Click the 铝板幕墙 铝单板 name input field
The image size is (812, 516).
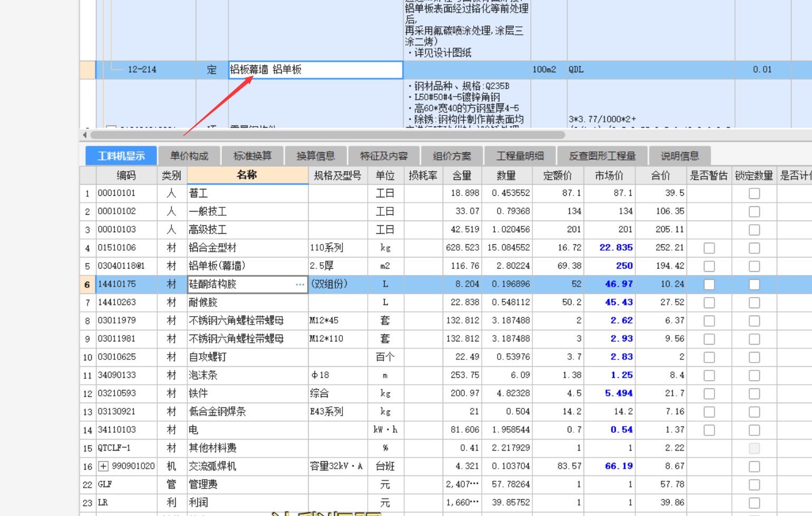[x=316, y=70]
